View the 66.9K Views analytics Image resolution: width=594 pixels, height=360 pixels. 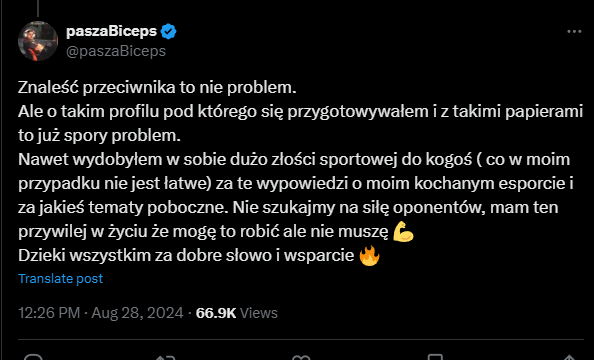click(237, 313)
